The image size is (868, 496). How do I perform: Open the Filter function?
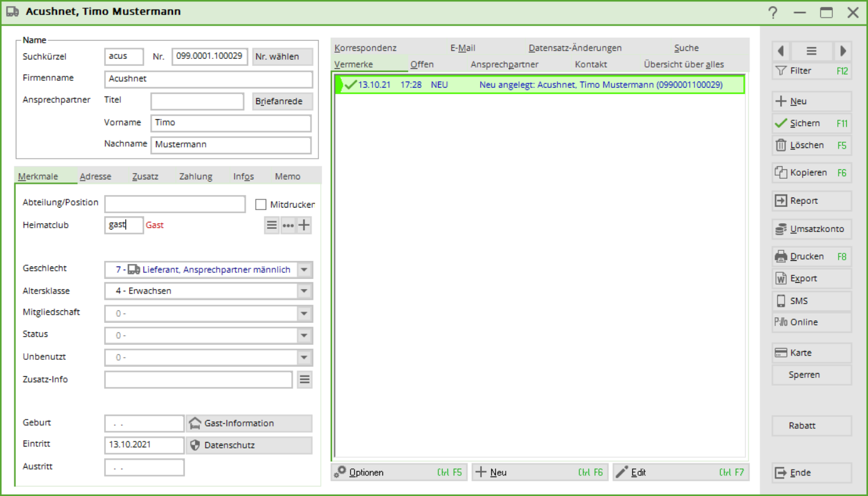click(811, 71)
